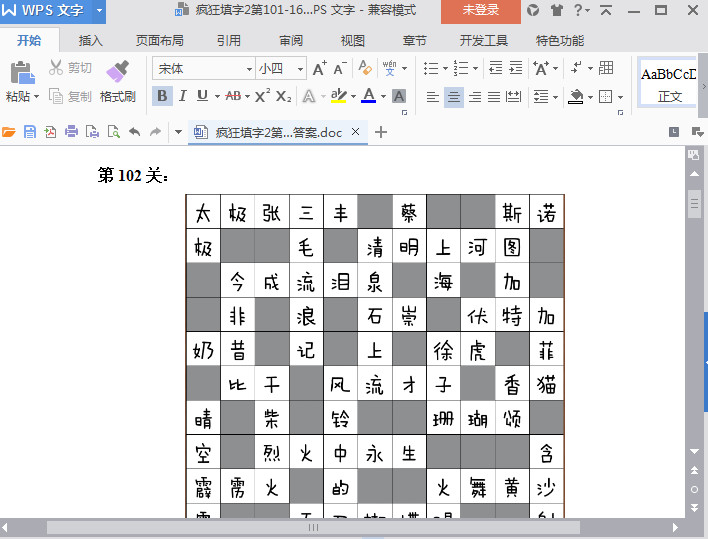Toggle bulleted list

431,69
